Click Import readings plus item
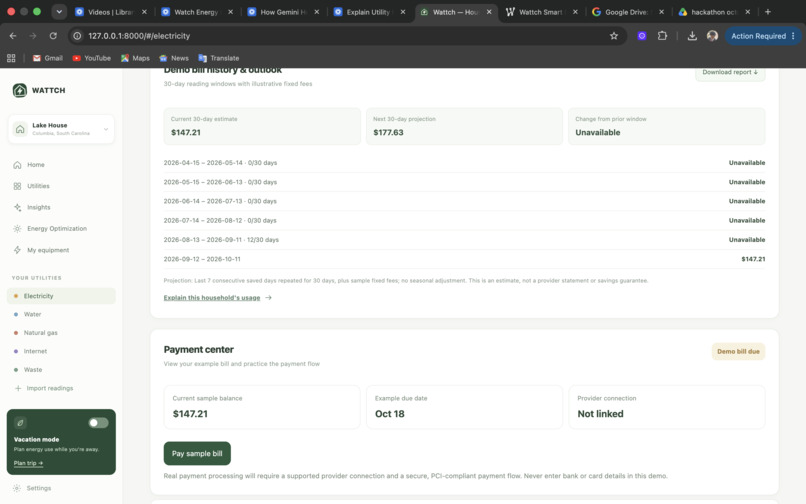This screenshot has width=806, height=504. [44, 388]
